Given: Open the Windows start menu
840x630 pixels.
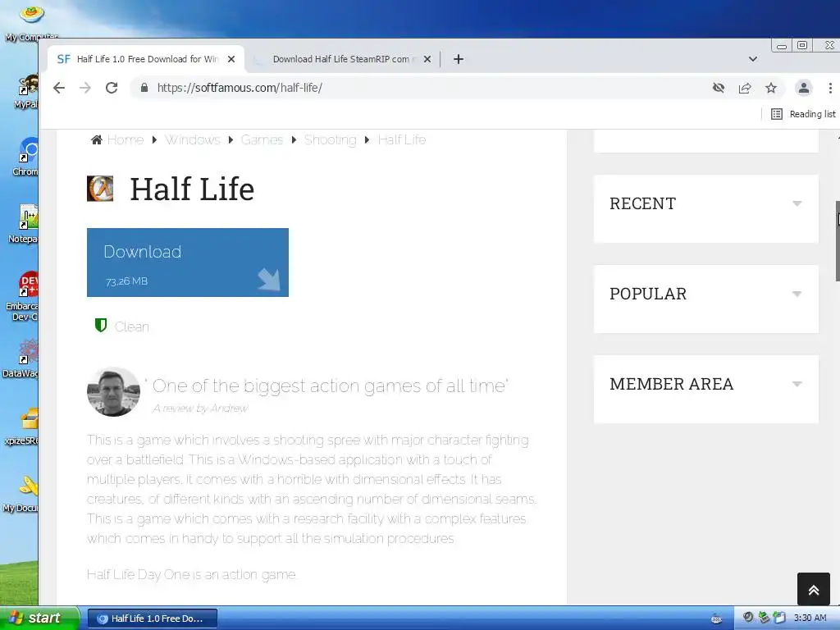Looking at the screenshot, I should point(39,619).
